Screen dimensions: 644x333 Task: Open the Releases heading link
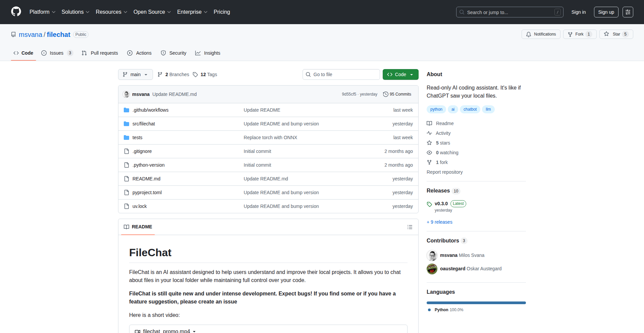tap(443, 191)
